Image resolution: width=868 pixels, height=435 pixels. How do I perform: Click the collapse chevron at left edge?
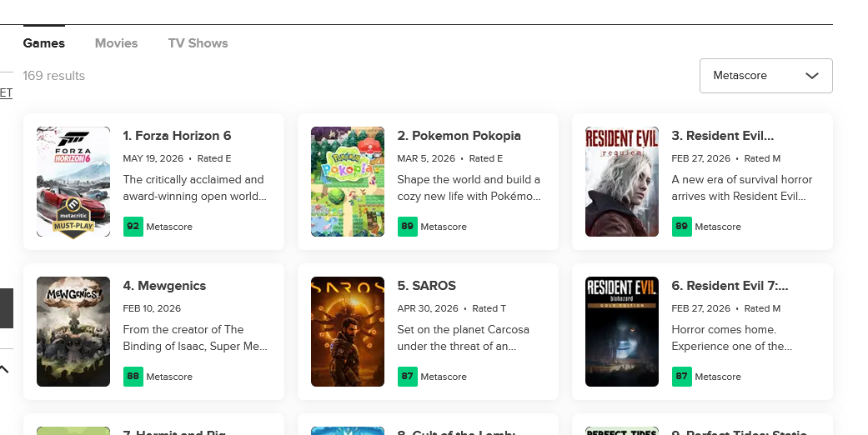4,369
